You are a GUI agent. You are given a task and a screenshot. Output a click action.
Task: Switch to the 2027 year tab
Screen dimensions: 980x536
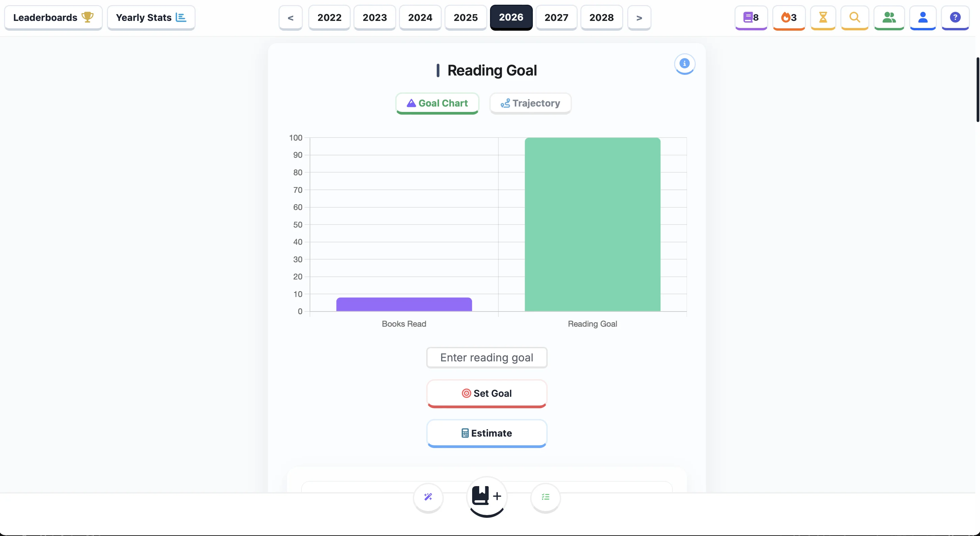point(556,18)
